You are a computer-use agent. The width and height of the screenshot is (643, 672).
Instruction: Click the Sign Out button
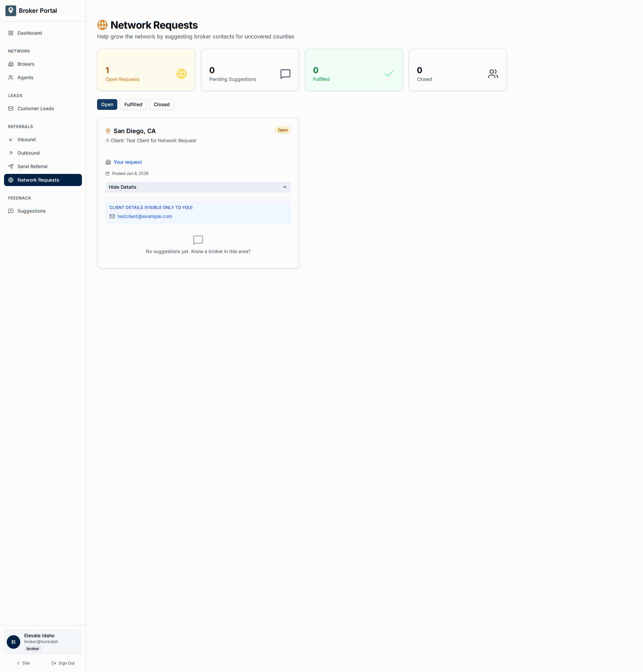(x=63, y=663)
